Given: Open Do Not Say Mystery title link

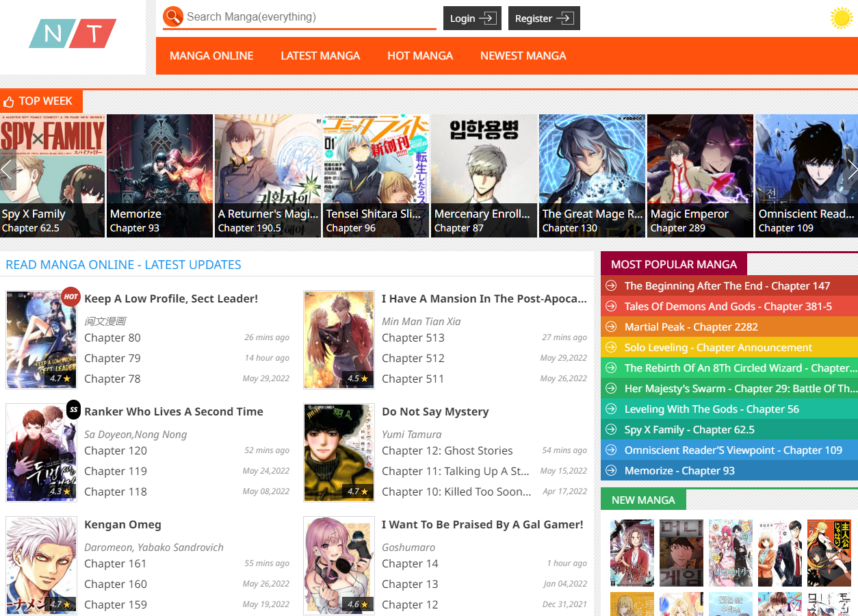Looking at the screenshot, I should 435,412.
